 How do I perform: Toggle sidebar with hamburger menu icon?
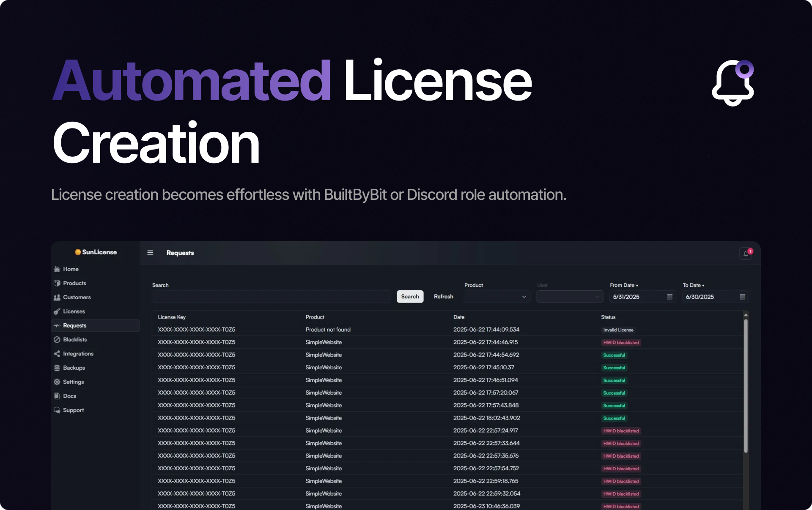(150, 253)
